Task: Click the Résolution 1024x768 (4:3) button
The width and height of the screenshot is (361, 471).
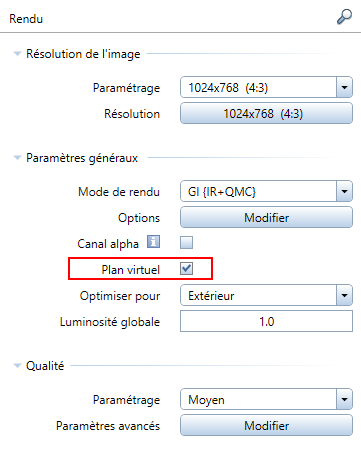Action: coord(266,113)
